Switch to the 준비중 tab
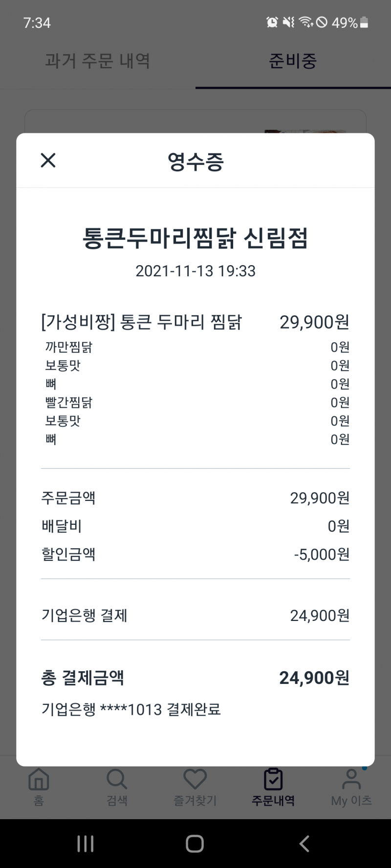 pyautogui.click(x=293, y=61)
